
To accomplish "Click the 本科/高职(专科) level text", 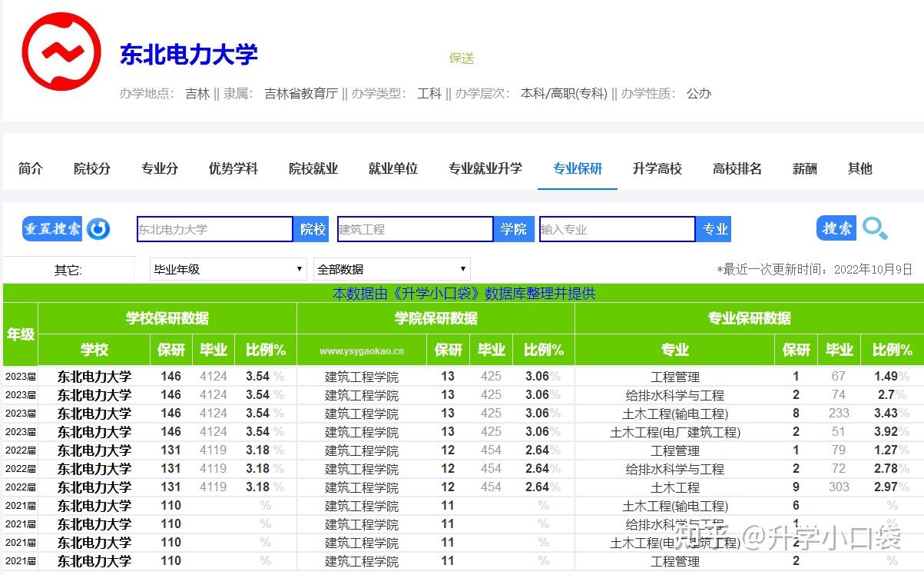I will (564, 94).
